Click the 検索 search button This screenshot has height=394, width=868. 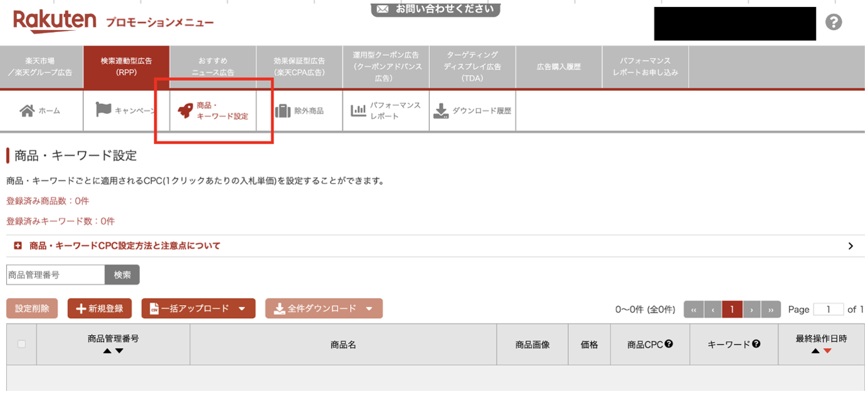pos(122,275)
